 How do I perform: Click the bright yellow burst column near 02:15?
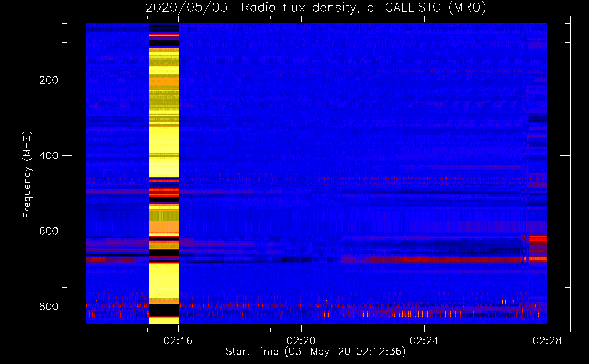(164, 174)
